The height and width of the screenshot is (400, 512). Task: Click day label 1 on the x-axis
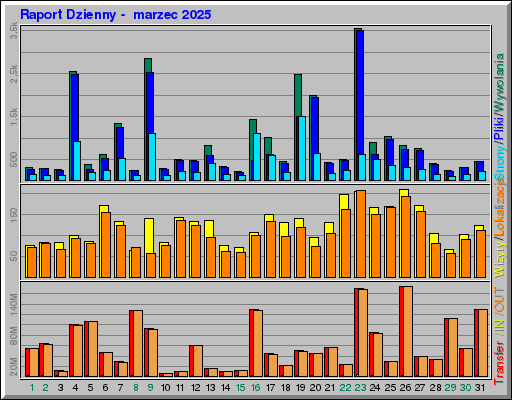tap(32, 388)
